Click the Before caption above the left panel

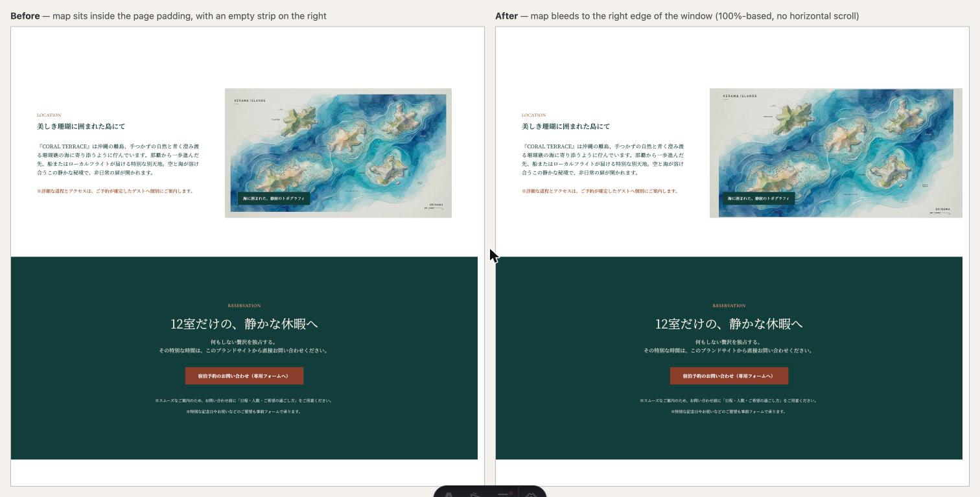(x=169, y=16)
